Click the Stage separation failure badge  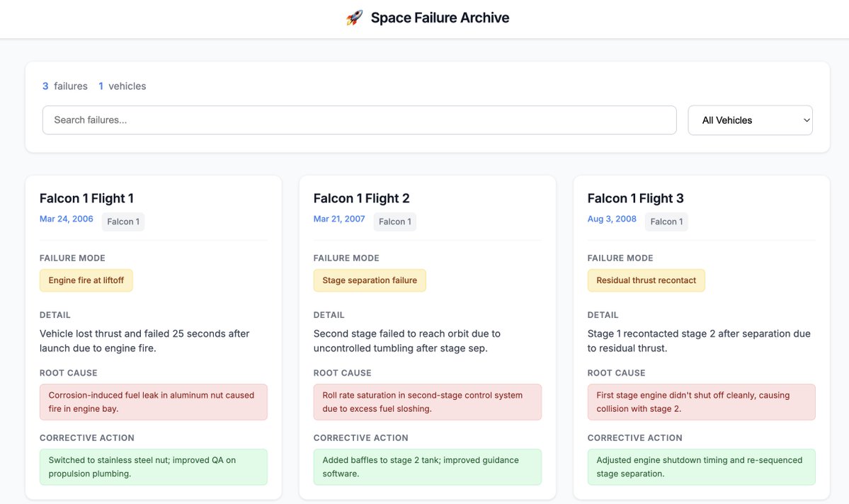tap(370, 280)
